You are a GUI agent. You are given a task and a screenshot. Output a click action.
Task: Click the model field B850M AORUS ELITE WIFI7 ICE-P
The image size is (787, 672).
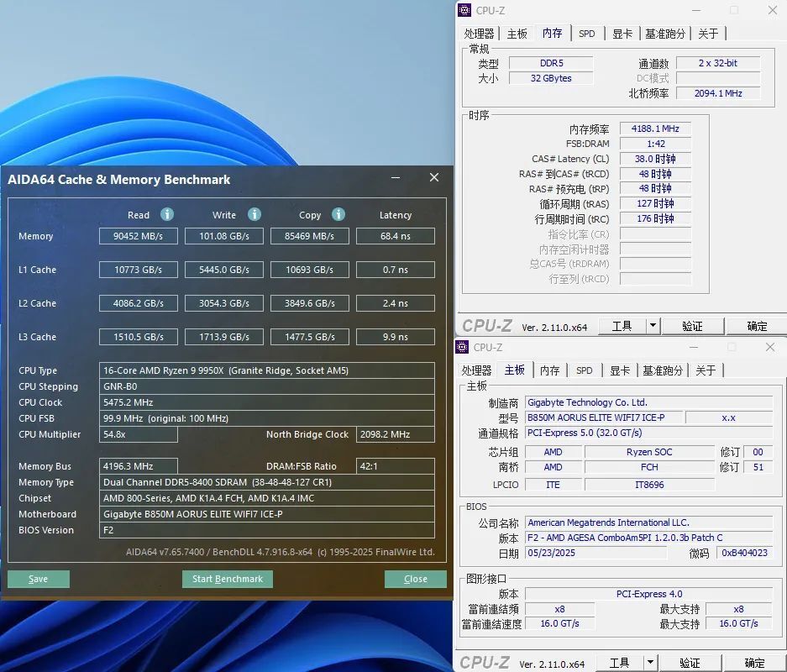pos(604,417)
